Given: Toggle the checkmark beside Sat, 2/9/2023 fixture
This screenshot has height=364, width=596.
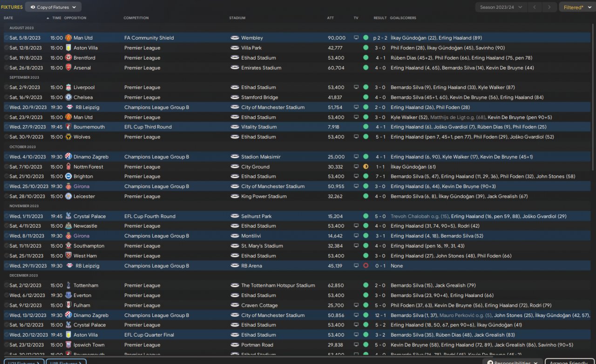Looking at the screenshot, I should (x=7, y=88).
